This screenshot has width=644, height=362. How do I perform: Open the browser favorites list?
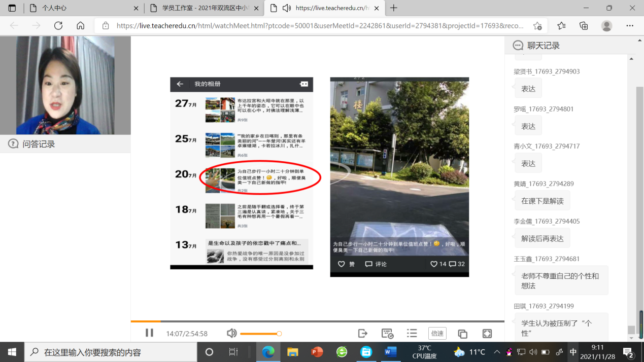pos(561,26)
